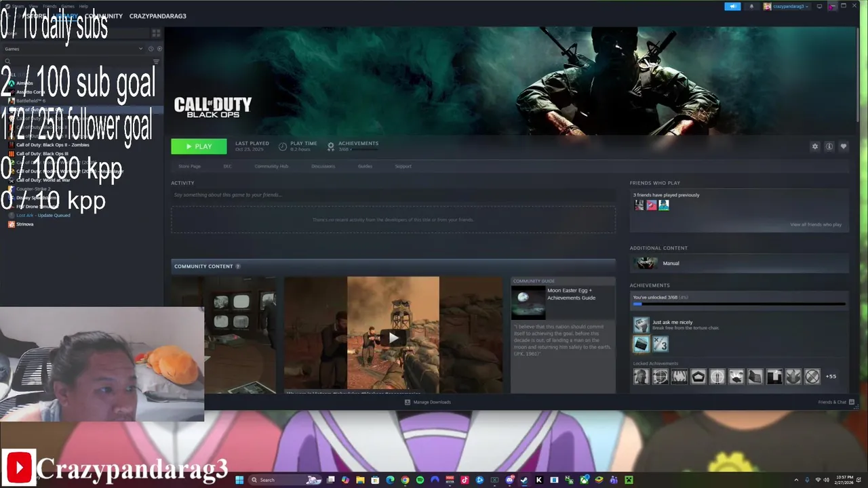The height and width of the screenshot is (488, 868).
Task: Open Spotify from the taskbar
Action: 420,480
